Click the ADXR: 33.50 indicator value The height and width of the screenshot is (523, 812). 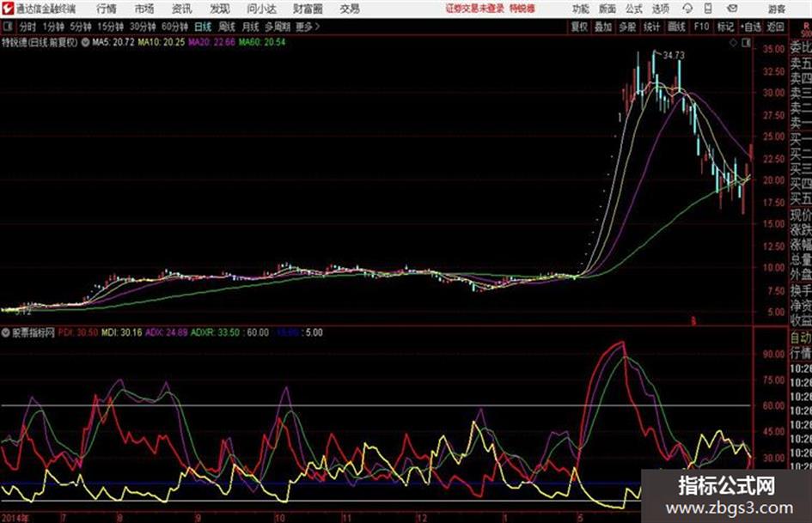pyautogui.click(x=215, y=332)
